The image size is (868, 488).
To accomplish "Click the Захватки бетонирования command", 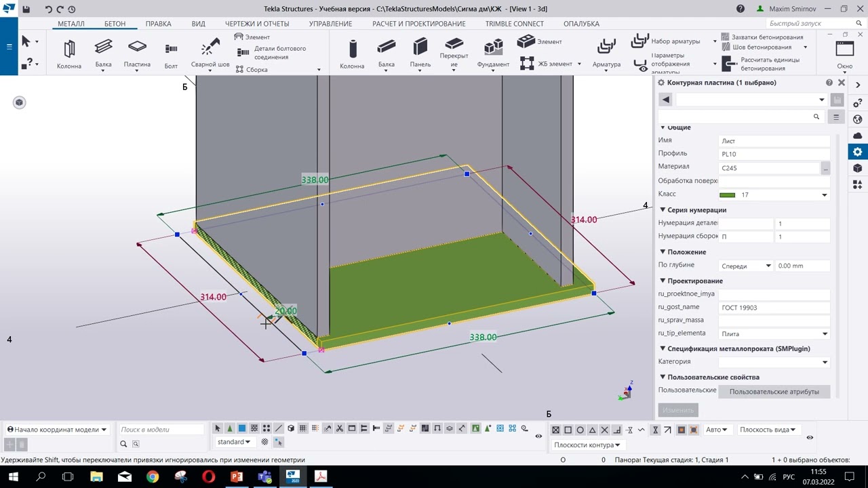I will point(762,37).
